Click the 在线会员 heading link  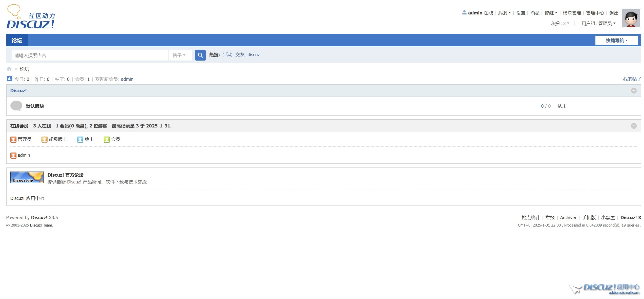[x=19, y=126]
